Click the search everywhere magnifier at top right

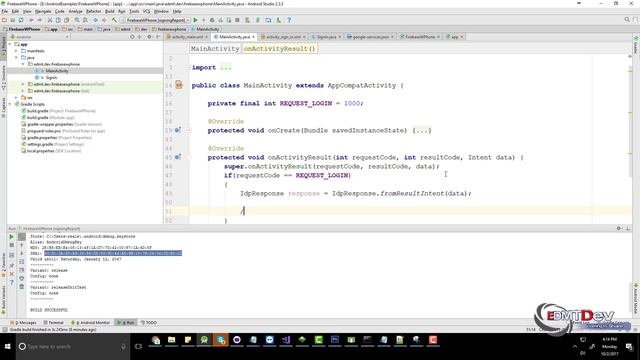(627, 20)
